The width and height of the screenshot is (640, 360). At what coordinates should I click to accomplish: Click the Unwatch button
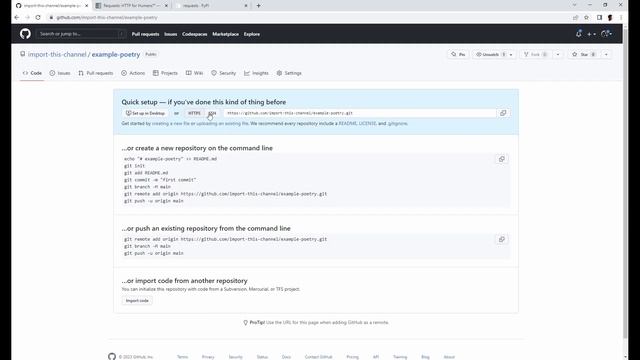[490, 54]
